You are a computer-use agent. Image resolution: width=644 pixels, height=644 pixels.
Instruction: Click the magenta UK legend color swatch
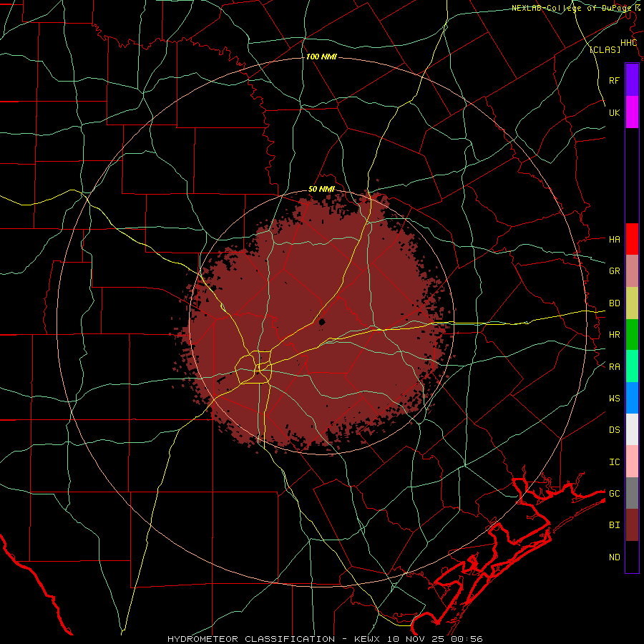point(632,112)
